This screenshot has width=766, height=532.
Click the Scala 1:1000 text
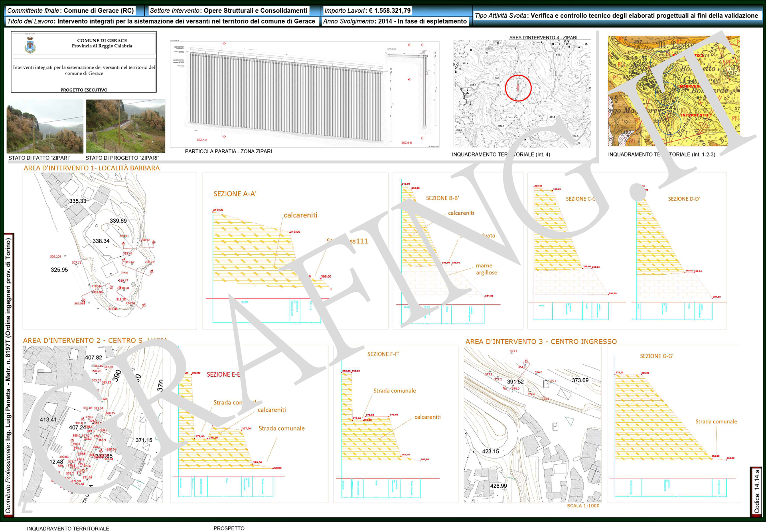tap(583, 506)
